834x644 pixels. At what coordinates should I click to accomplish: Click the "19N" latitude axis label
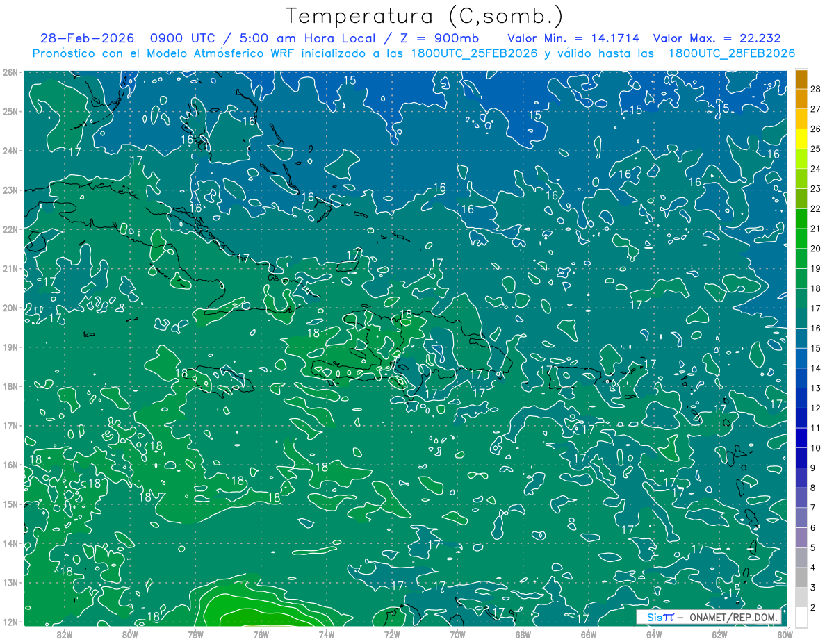tap(10, 347)
